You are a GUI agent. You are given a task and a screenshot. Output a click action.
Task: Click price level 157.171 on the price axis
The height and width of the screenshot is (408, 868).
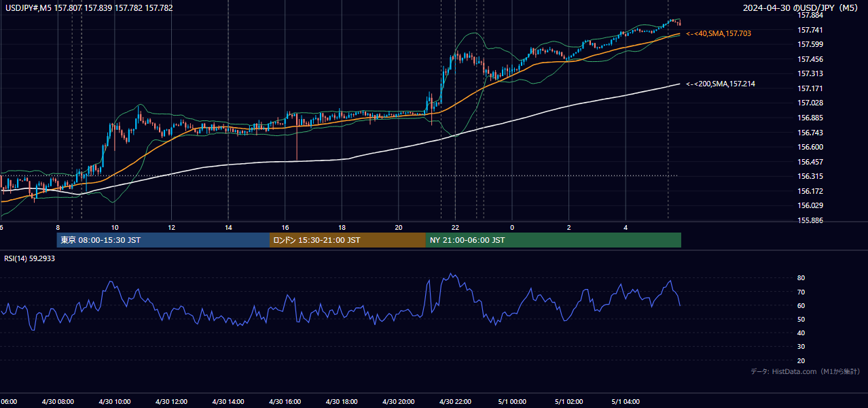(x=810, y=88)
